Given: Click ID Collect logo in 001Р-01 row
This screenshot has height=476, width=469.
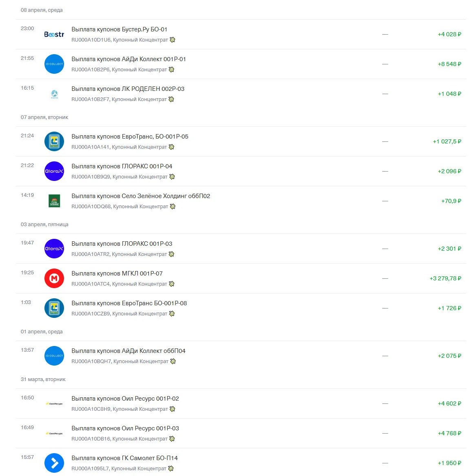Looking at the screenshot, I should (54, 64).
